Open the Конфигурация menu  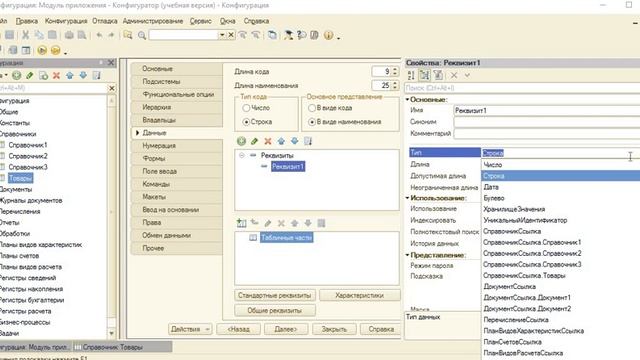pos(66,21)
